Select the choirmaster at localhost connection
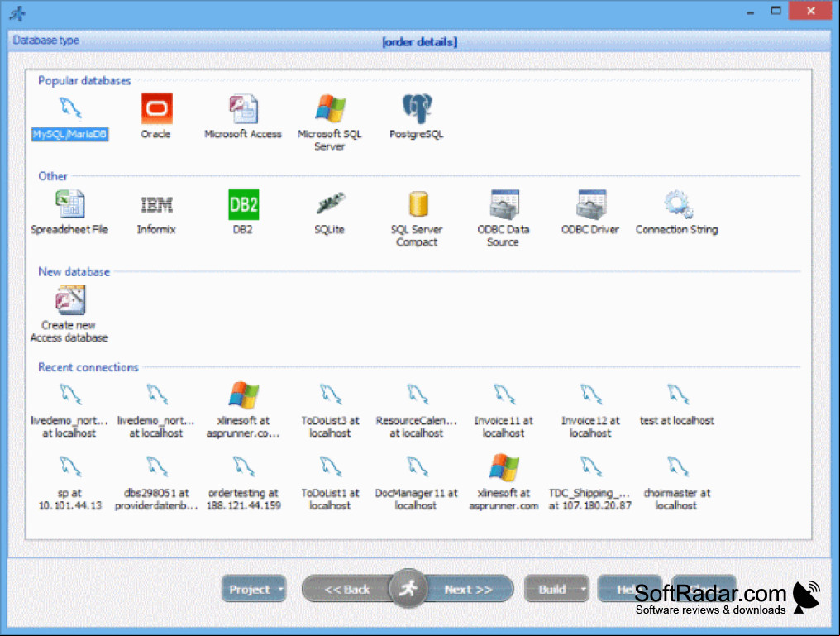The image size is (840, 636). coord(677,483)
